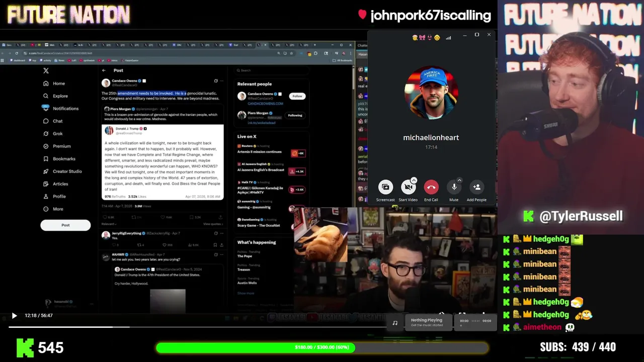
Task: Open the Bookmarks icon in sidebar
Action: coord(46,159)
